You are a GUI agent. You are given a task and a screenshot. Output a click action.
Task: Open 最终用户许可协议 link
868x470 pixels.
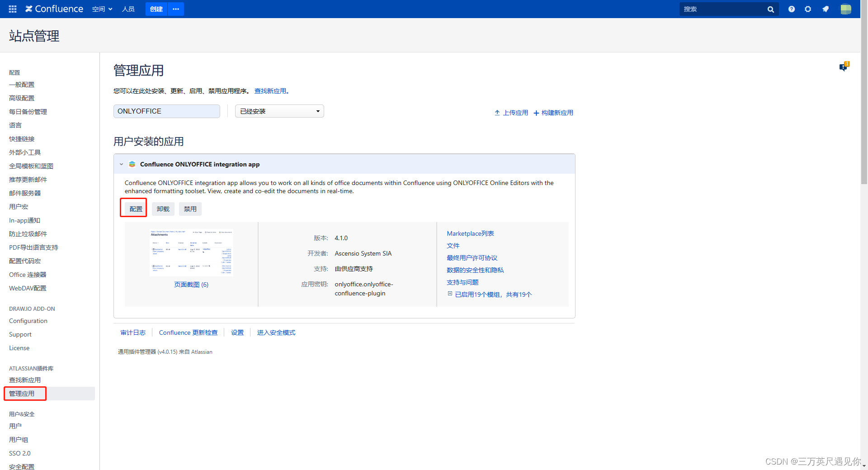click(472, 258)
